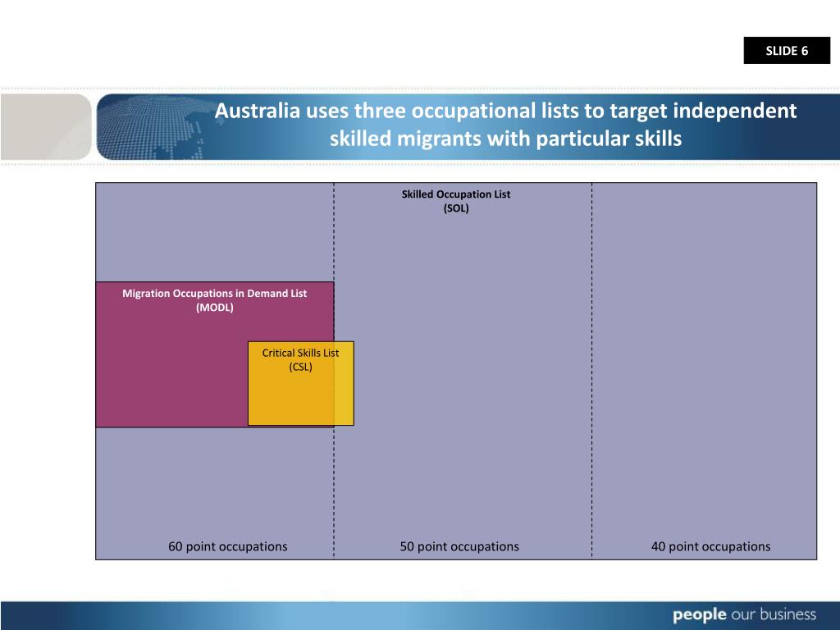Select the '40 point occupations' caption
Image resolution: width=840 pixels, height=630 pixels.
[x=710, y=546]
